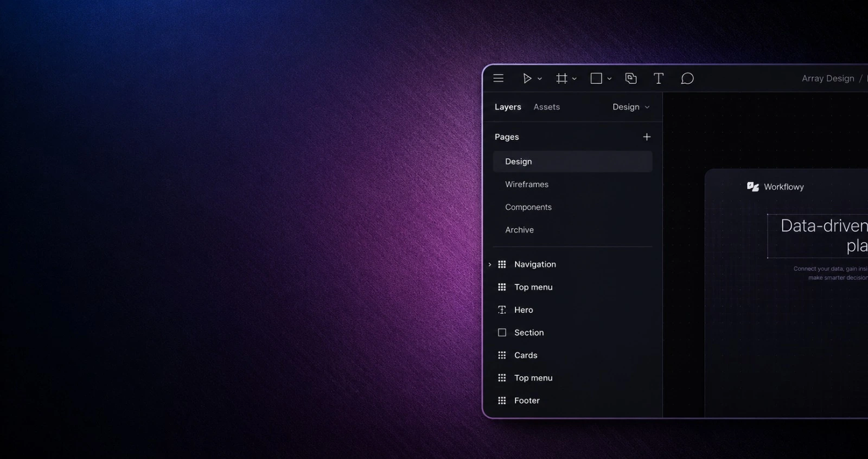
Task: Select the Design page
Action: coord(572,161)
